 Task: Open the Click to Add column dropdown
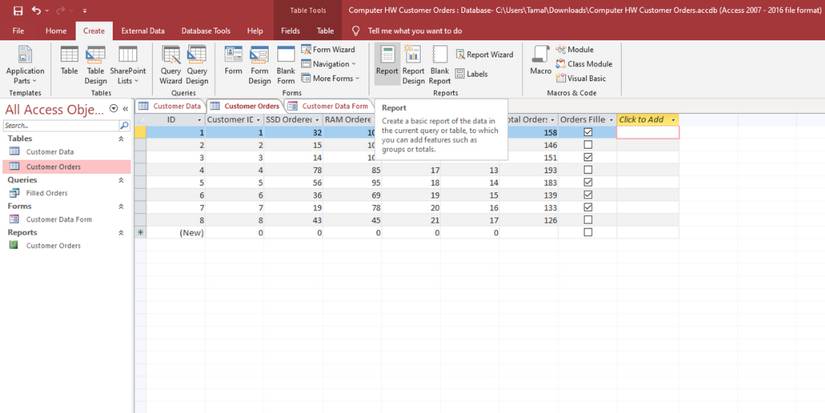click(673, 120)
